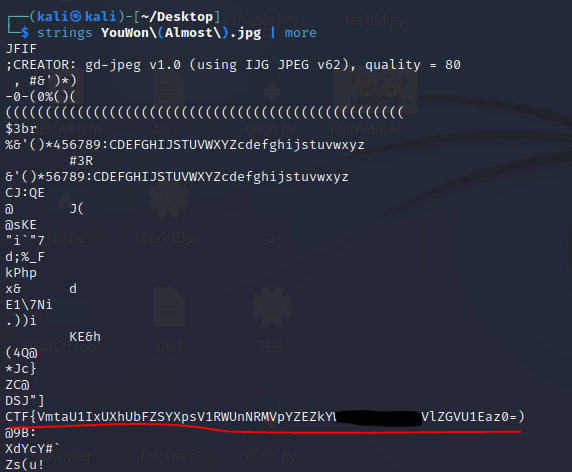
Task: Click the 'kPhp' output line
Action: click(x=21, y=273)
